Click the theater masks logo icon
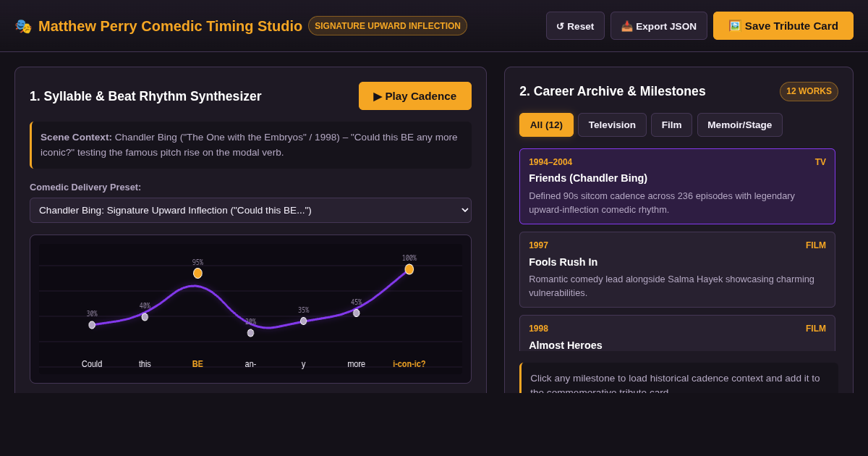 pyautogui.click(x=23, y=26)
